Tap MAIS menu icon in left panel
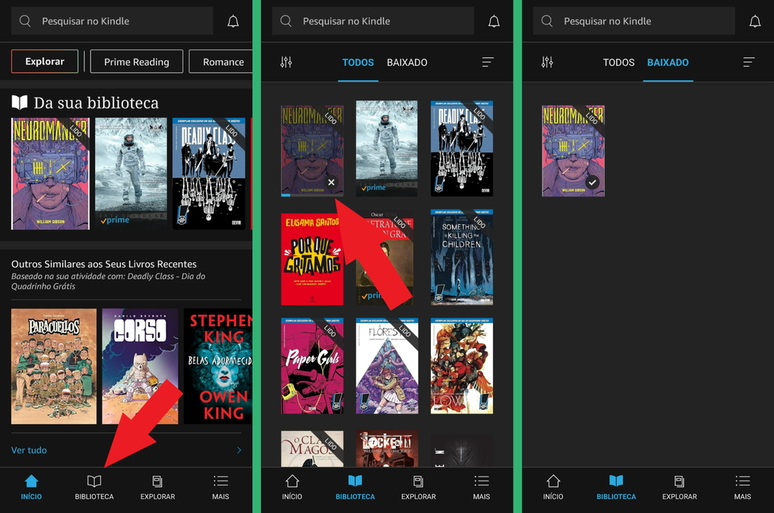Screen dimensions: 774x513 (221, 487)
